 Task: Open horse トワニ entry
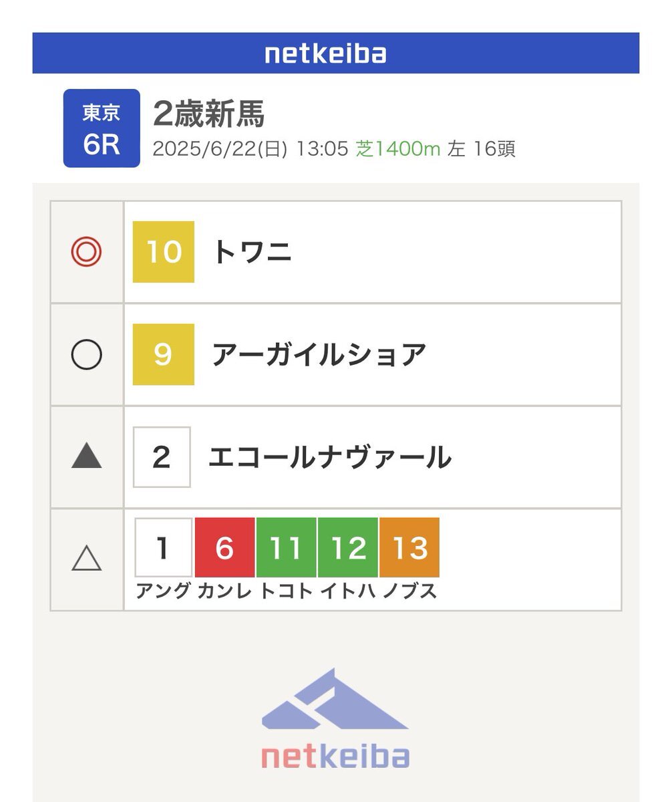point(252,253)
